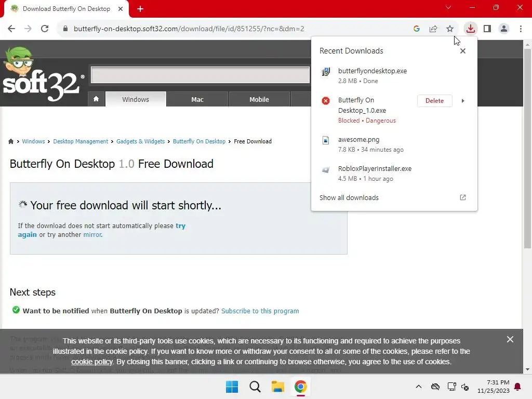The image size is (532, 399).
Task: Click the soft32 search field
Action: pyautogui.click(x=200, y=75)
